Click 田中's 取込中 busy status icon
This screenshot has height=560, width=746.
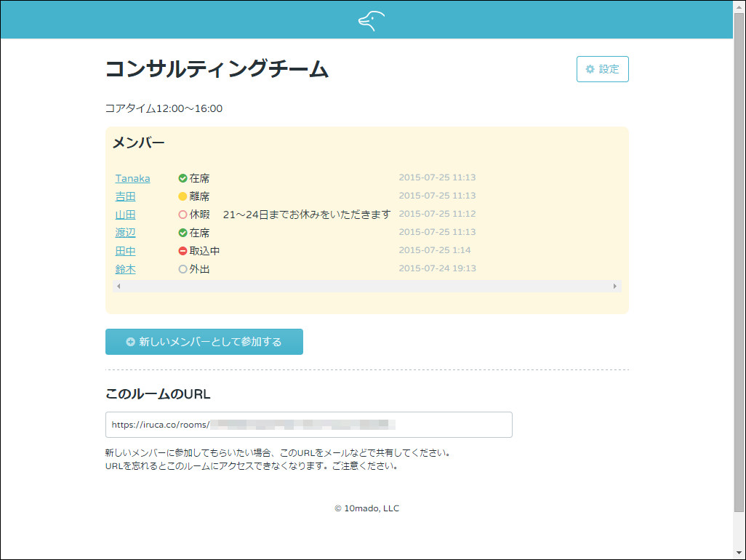coord(183,250)
